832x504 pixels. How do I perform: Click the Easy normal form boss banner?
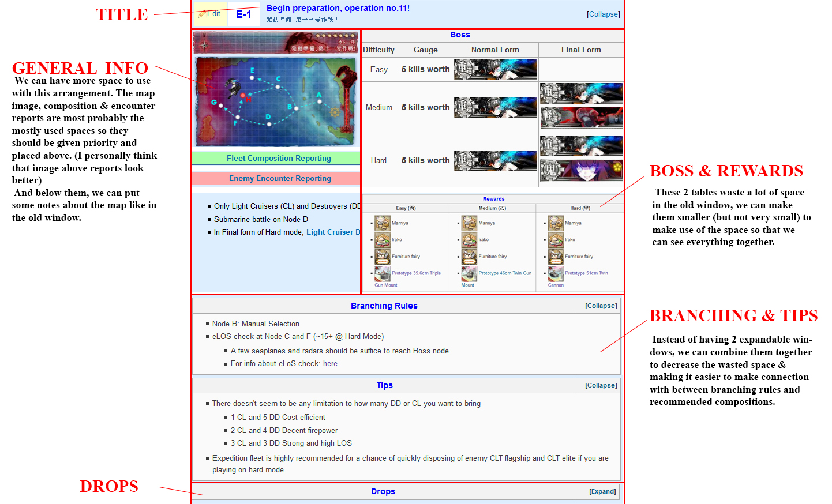(x=495, y=69)
